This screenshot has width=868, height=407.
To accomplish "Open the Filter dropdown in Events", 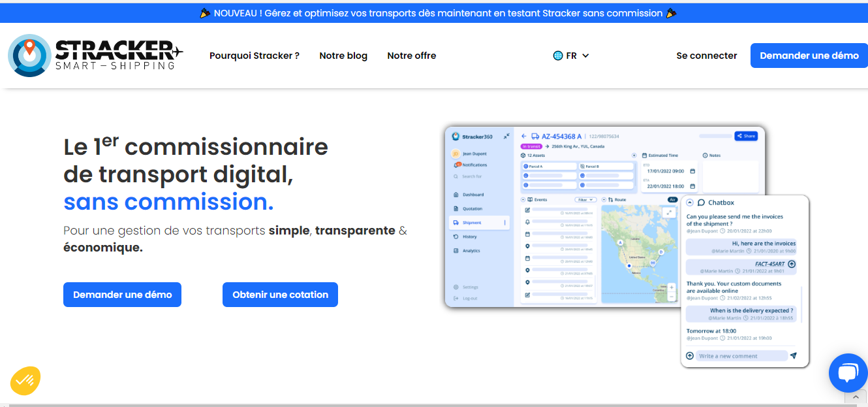I will point(585,199).
